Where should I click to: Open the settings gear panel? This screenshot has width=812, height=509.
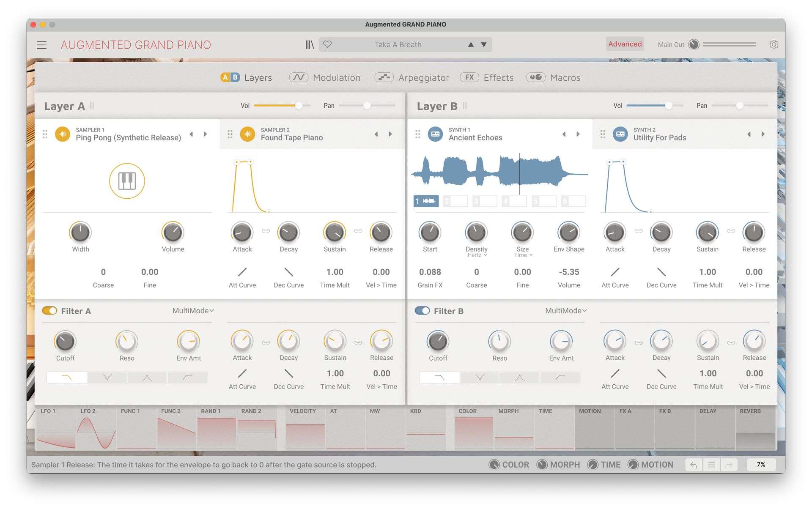click(774, 44)
